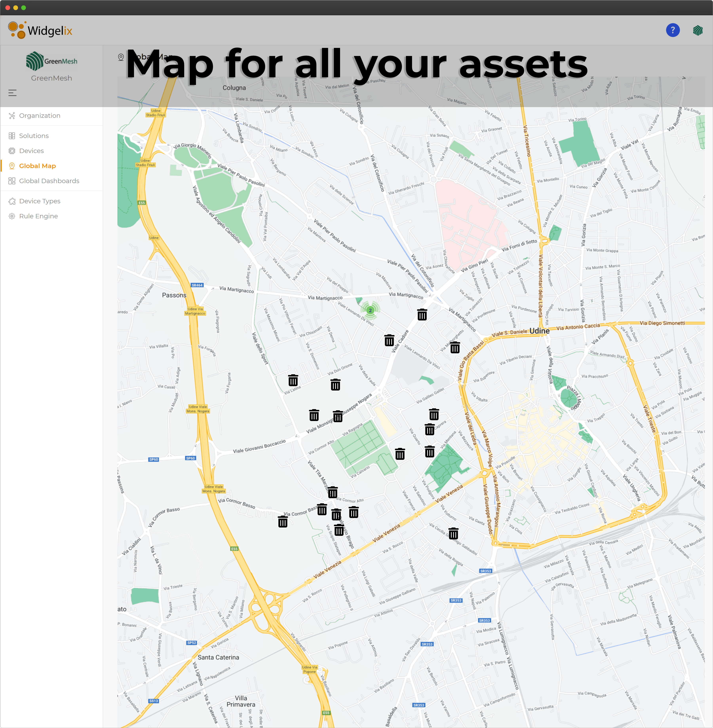
Task: Click the Widgelix logo in header
Action: point(40,30)
